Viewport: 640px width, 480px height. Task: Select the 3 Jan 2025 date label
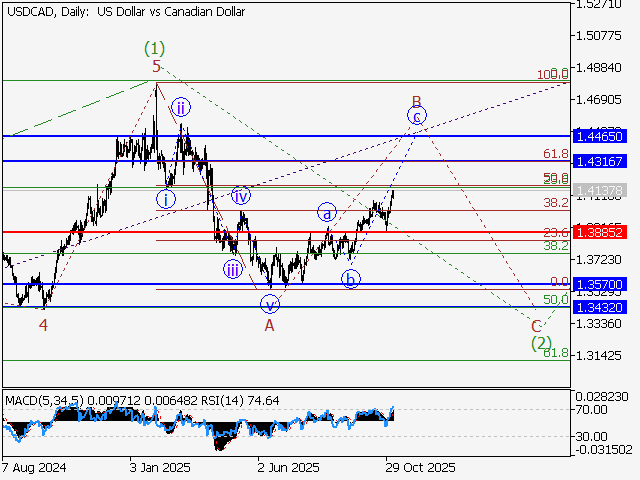coord(158,467)
